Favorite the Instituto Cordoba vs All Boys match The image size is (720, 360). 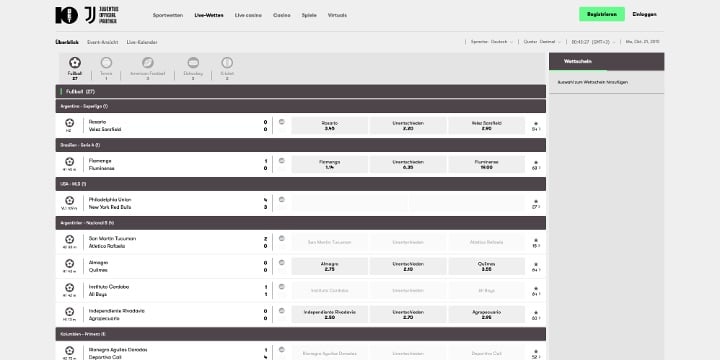pos(535,288)
